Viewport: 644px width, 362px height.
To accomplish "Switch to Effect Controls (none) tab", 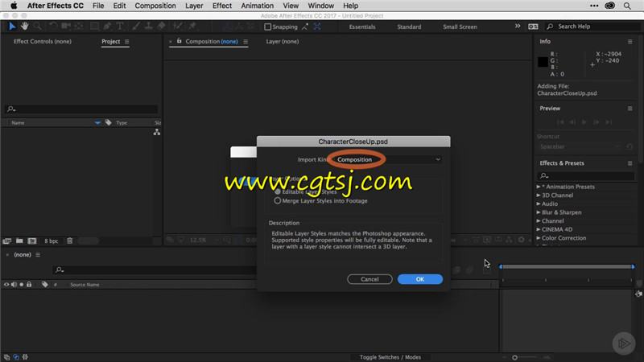I will pos(43,42).
